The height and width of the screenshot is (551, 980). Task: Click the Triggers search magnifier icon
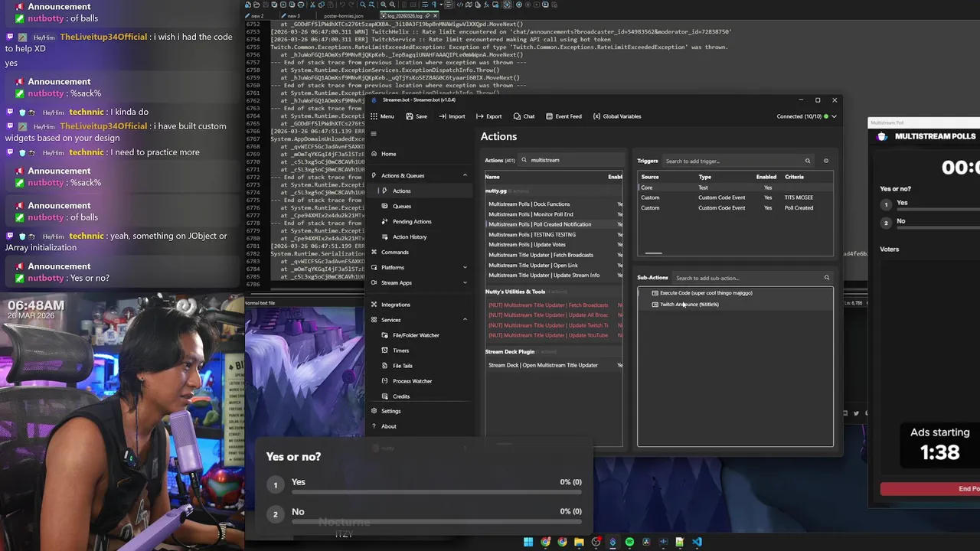[x=807, y=161]
